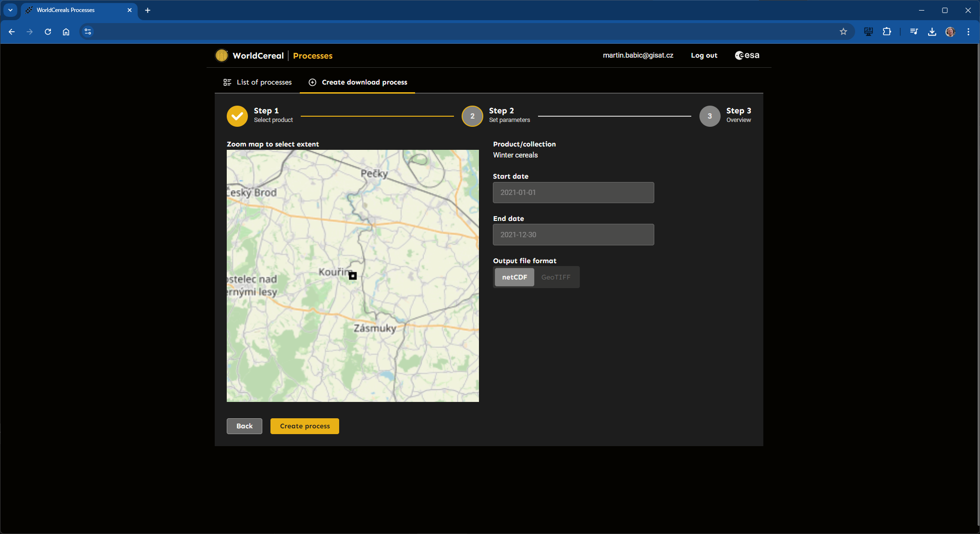Open a new browser tab
This screenshot has height=534, width=980.
pos(147,10)
